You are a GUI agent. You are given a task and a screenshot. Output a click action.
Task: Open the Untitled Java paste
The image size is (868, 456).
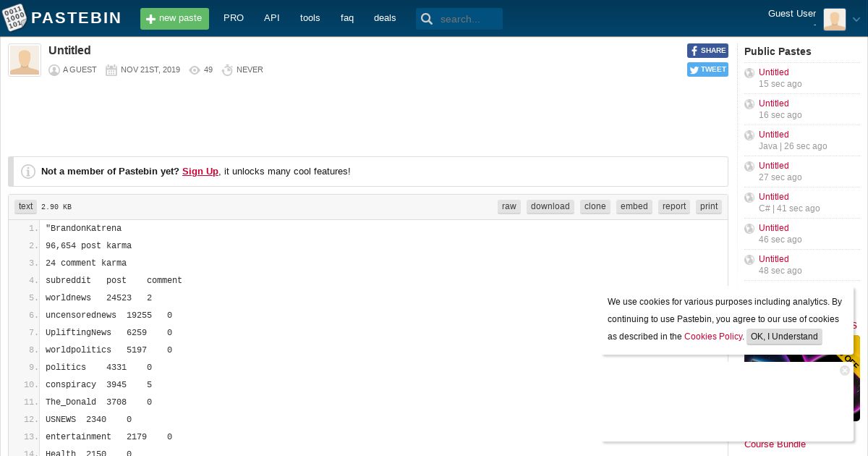pyautogui.click(x=774, y=135)
